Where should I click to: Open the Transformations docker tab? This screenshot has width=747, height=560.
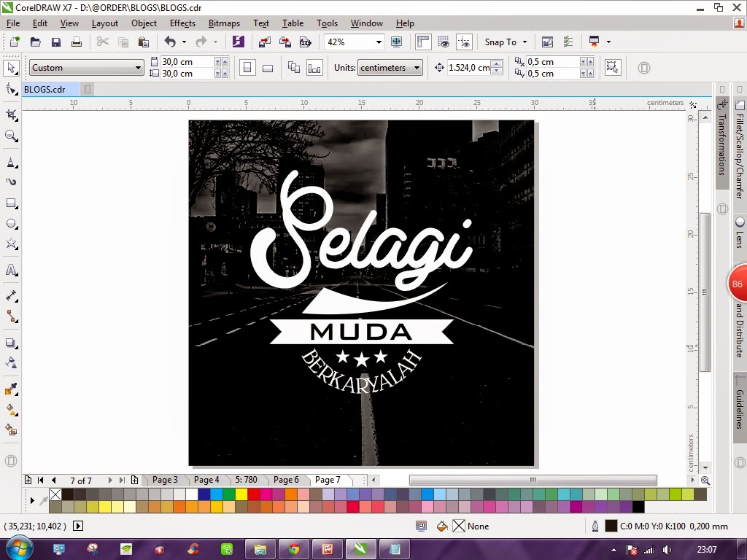pyautogui.click(x=723, y=143)
